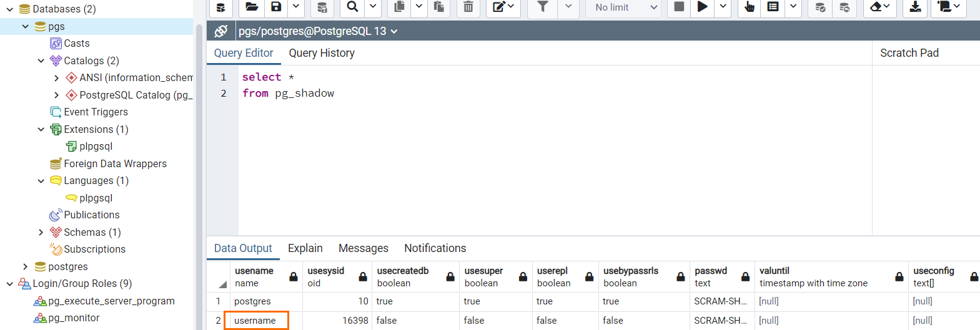Click the usesysid column header

click(x=337, y=276)
